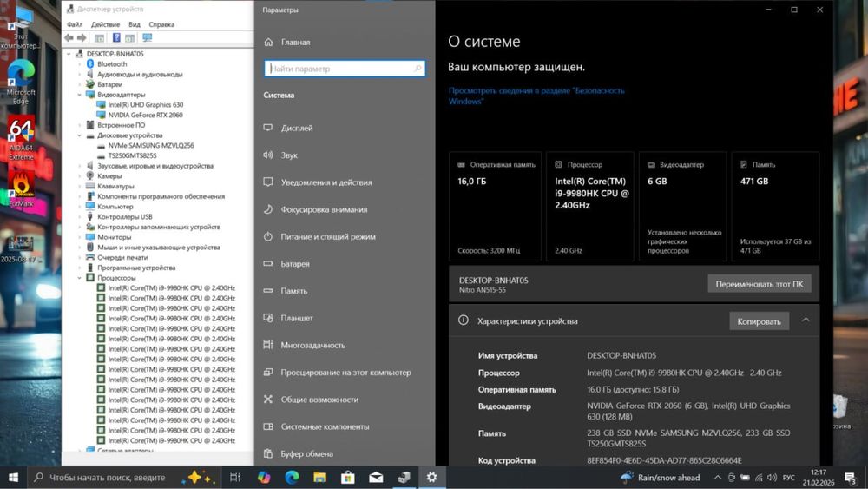Click the scan for hardware changes monitor icon
Viewport: 868px width, 489px height.
click(148, 37)
